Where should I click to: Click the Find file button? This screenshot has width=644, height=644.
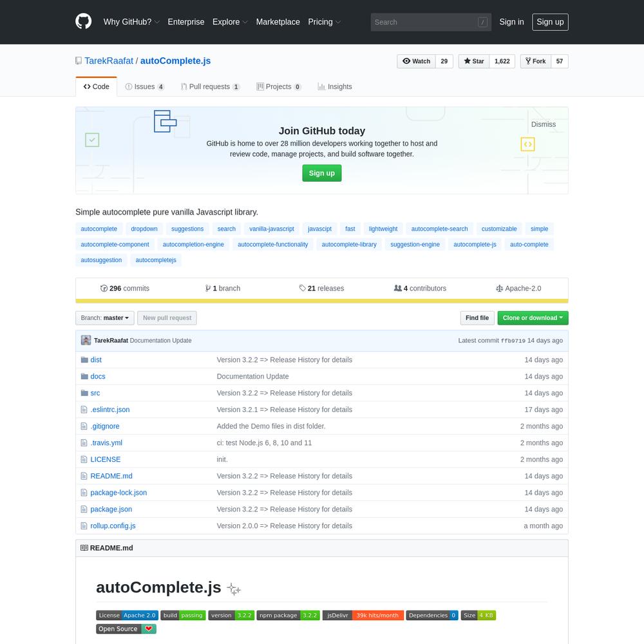[x=477, y=318]
